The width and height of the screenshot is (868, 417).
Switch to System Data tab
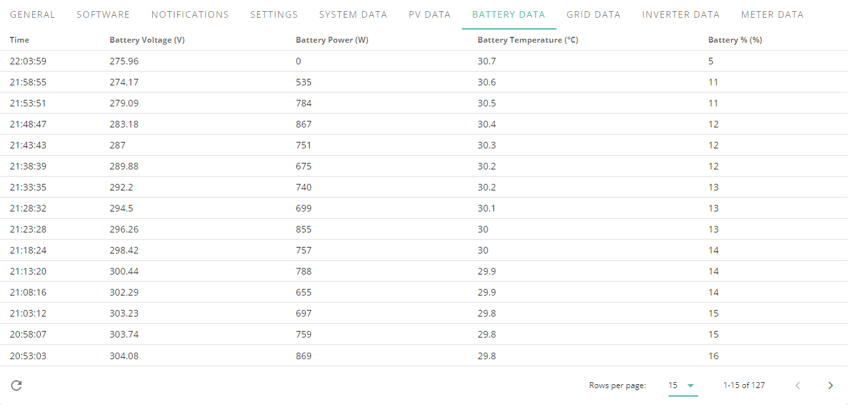[x=353, y=14]
